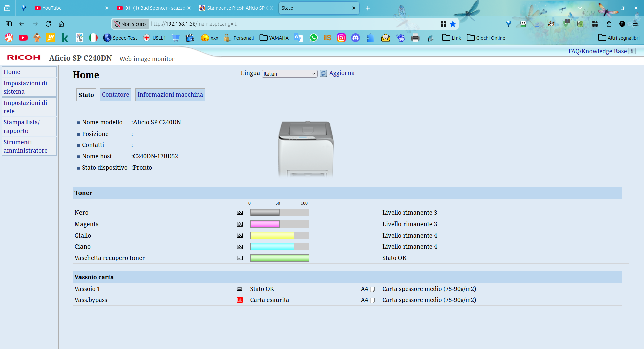Click the Magenta toner level bar
The width and height of the screenshot is (644, 349).
point(280,224)
